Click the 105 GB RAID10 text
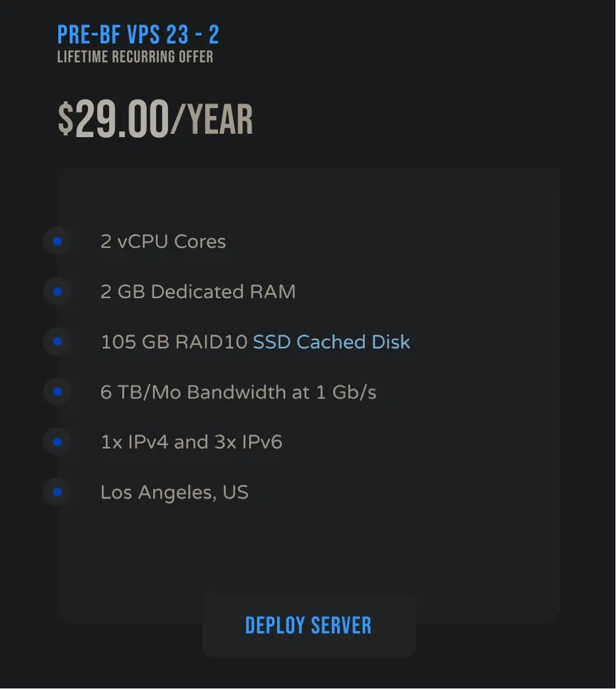The image size is (616, 689). click(x=174, y=342)
